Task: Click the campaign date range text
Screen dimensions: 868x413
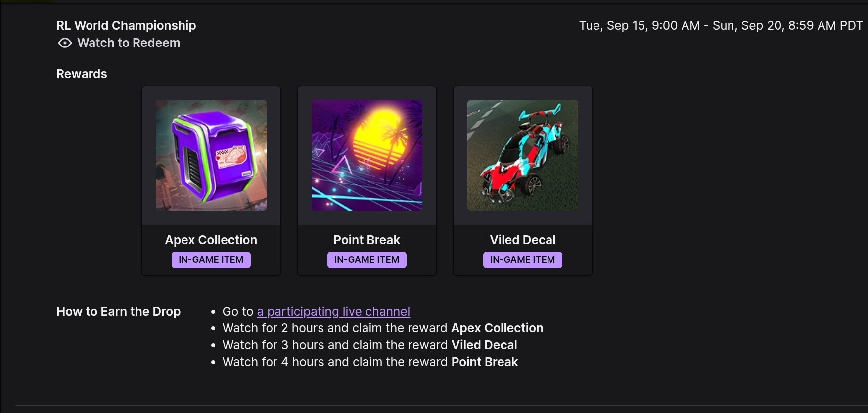Action: click(x=721, y=25)
